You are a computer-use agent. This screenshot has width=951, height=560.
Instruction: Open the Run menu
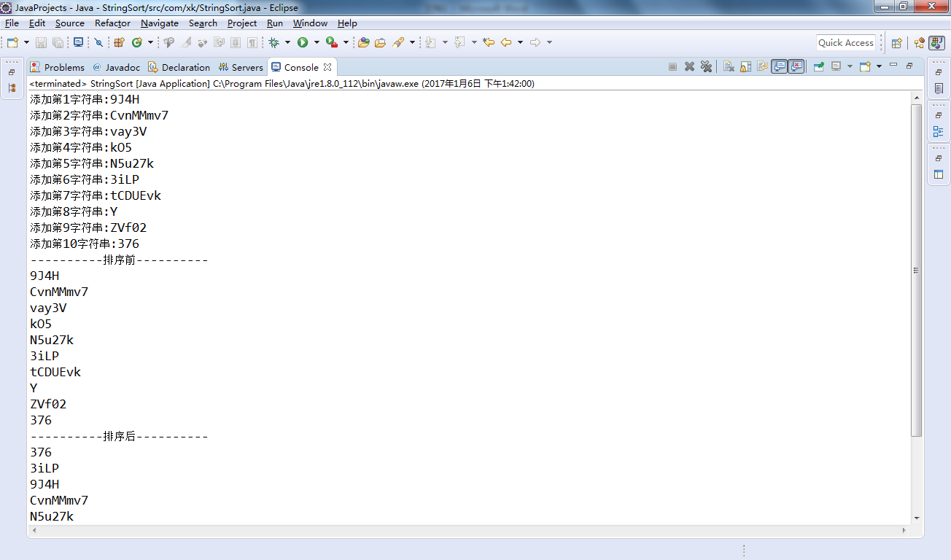coord(275,23)
